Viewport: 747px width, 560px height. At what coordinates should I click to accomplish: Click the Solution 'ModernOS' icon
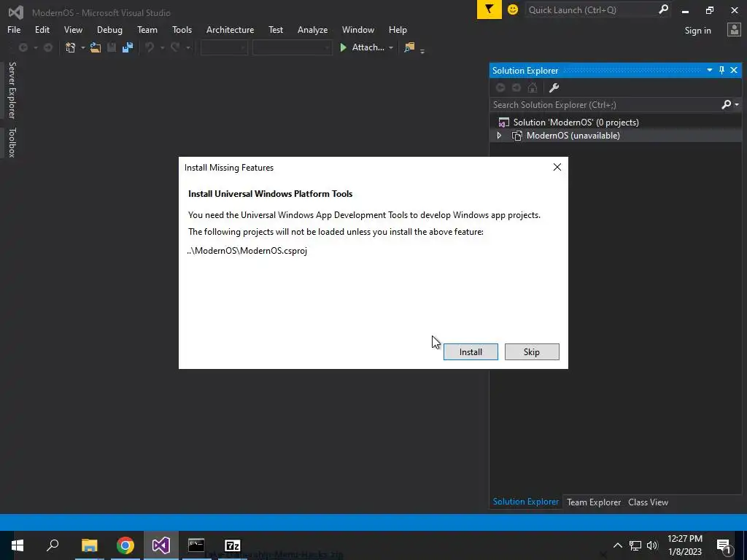[503, 122]
